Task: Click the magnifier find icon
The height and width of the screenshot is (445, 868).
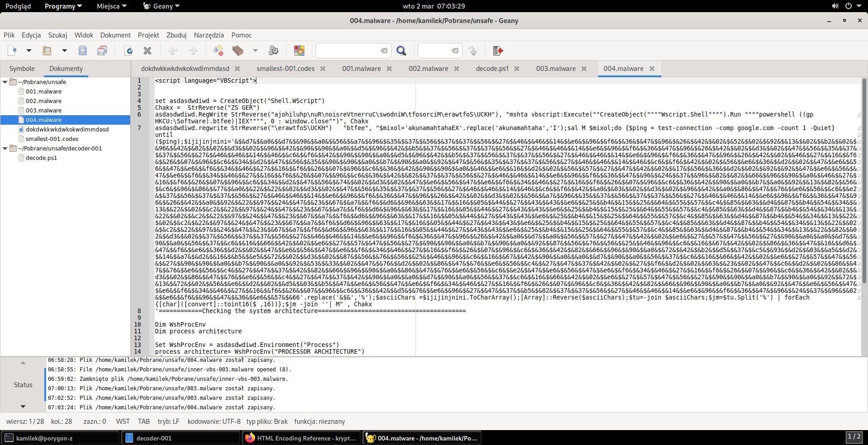Action: point(401,51)
